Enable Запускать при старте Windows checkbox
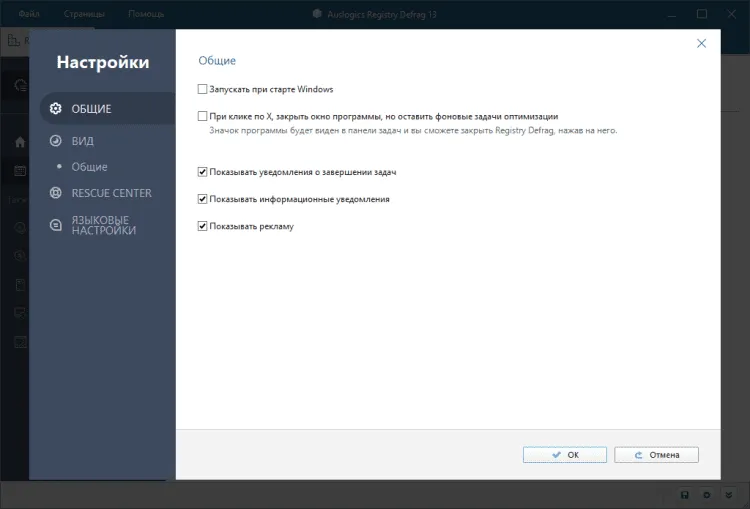The height and width of the screenshot is (509, 750). (x=202, y=89)
